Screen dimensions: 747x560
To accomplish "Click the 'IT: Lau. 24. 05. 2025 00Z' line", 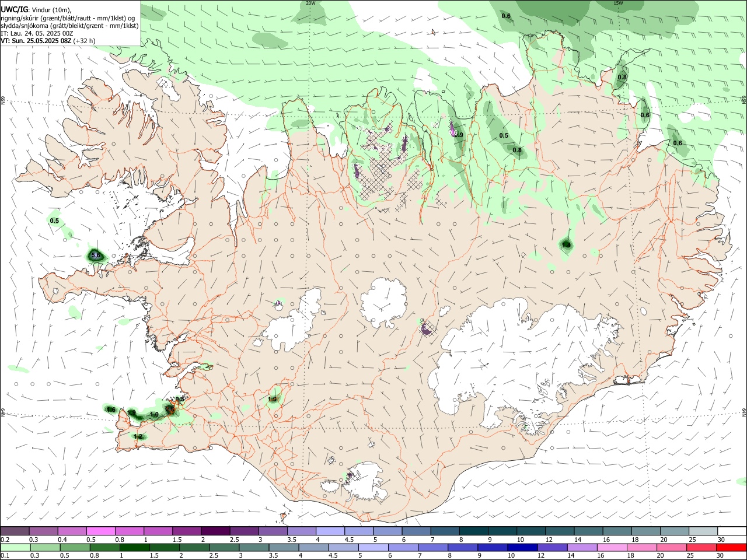I will 37,33.
